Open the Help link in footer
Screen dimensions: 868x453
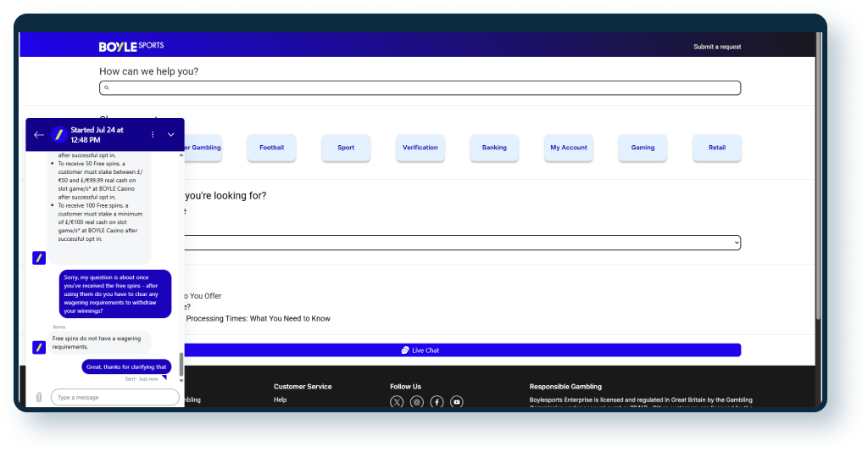pos(280,400)
